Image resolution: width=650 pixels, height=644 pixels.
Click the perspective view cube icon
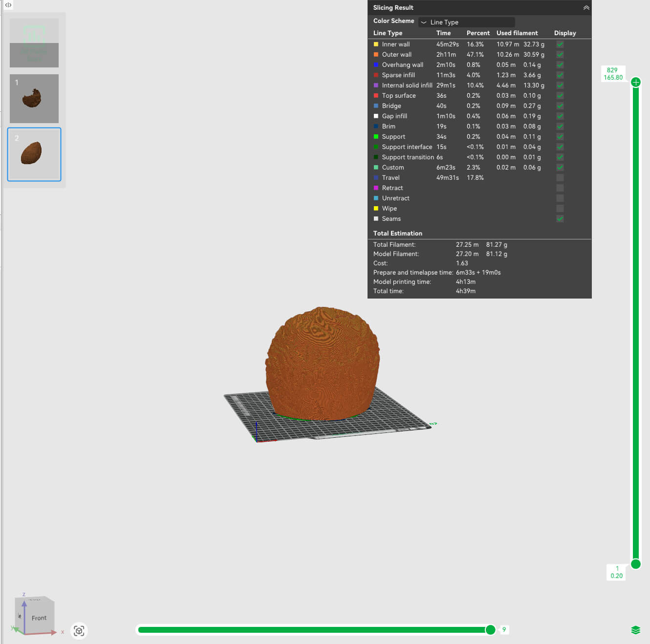(x=79, y=631)
